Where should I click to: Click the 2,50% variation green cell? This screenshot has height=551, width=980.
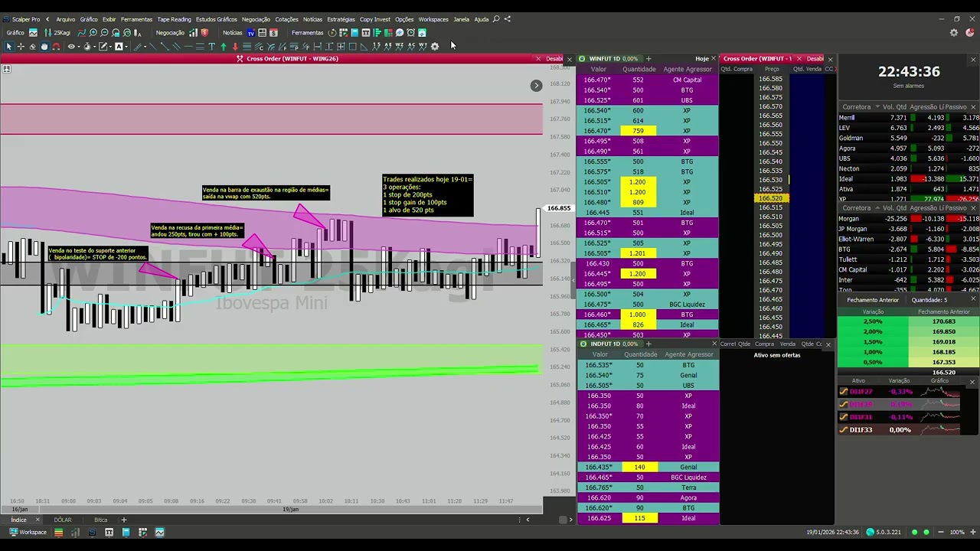coord(873,321)
